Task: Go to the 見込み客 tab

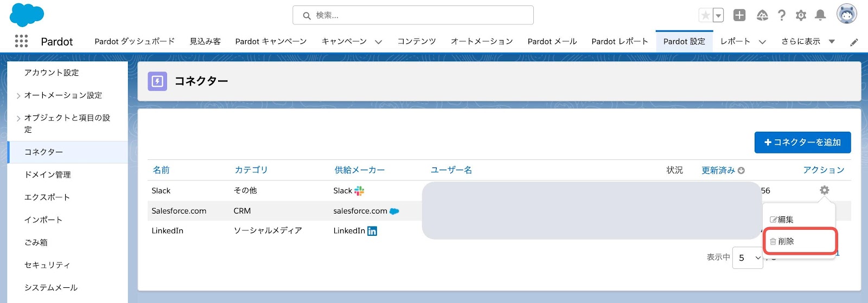Action: pos(205,41)
